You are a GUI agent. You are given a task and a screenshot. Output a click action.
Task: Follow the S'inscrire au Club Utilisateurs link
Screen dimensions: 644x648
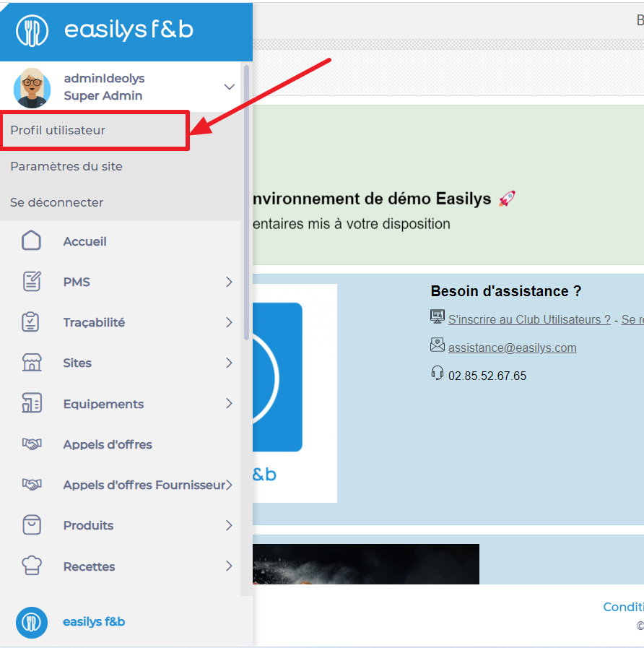click(x=529, y=319)
